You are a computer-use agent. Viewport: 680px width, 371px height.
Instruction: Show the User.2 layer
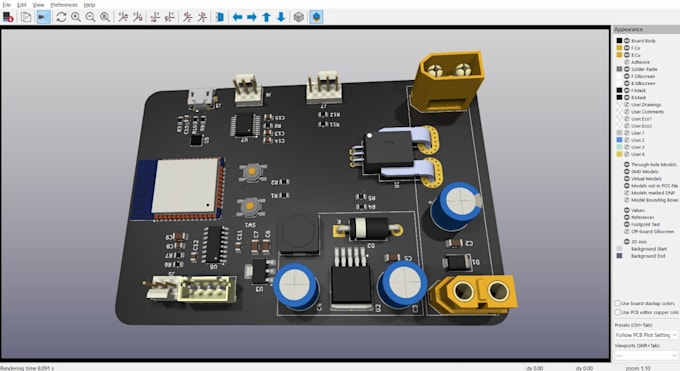pyautogui.click(x=627, y=140)
